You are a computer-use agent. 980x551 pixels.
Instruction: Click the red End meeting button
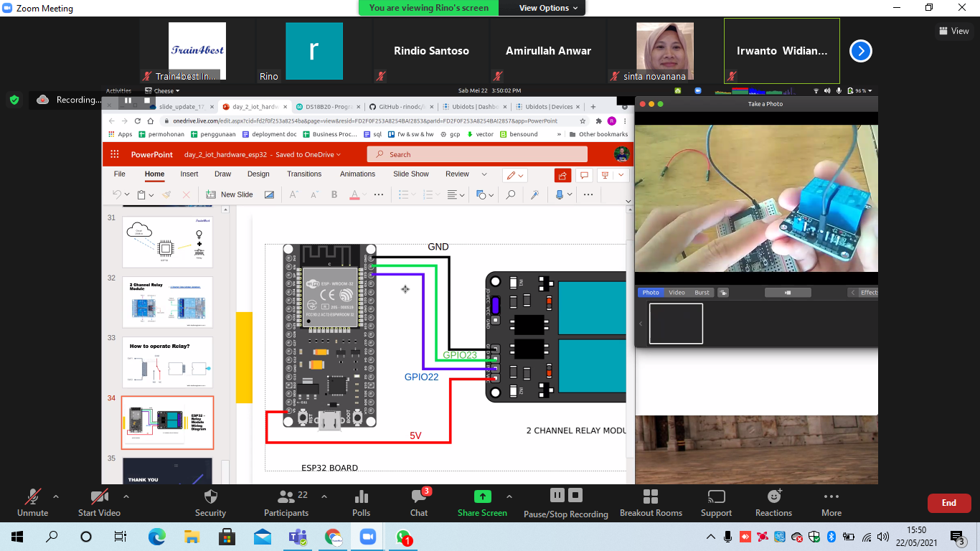click(948, 503)
